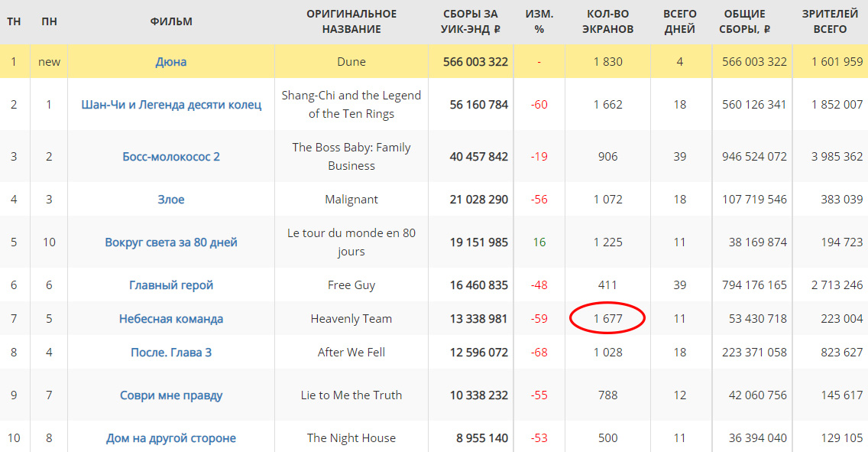Screen dimensions: 868x452
Task: Select The Boss Baby: Family Business title
Action: (x=351, y=156)
